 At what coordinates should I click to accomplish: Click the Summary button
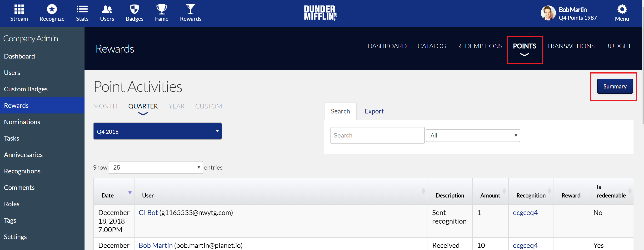click(615, 86)
